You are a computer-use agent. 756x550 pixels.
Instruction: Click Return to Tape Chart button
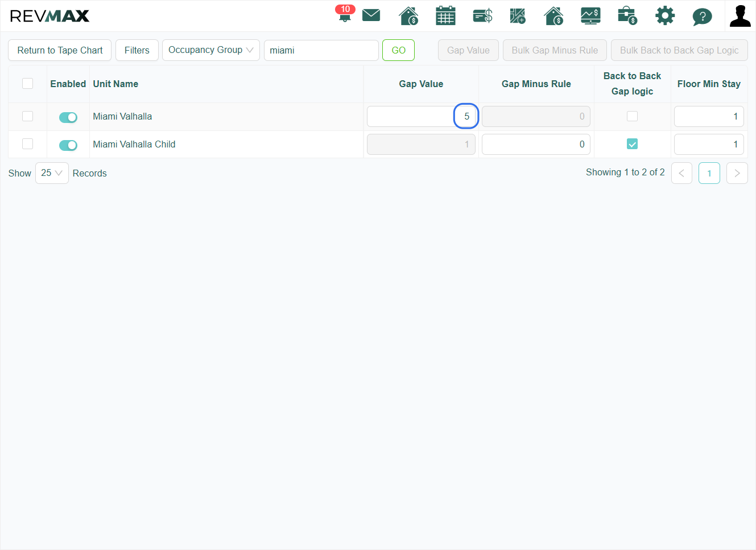60,50
